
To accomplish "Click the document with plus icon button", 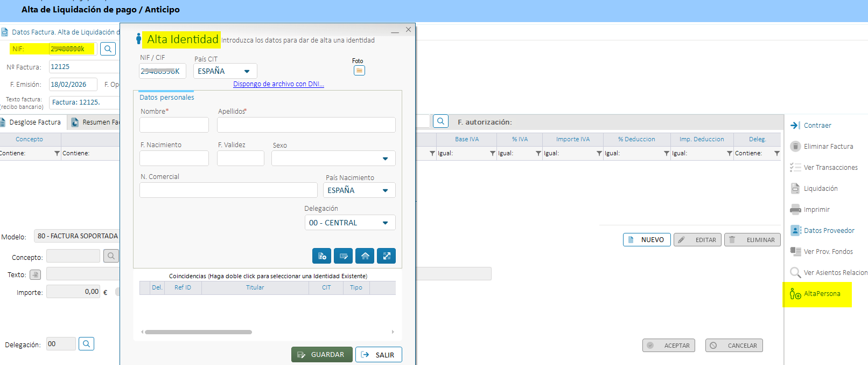I will pyautogui.click(x=321, y=256).
